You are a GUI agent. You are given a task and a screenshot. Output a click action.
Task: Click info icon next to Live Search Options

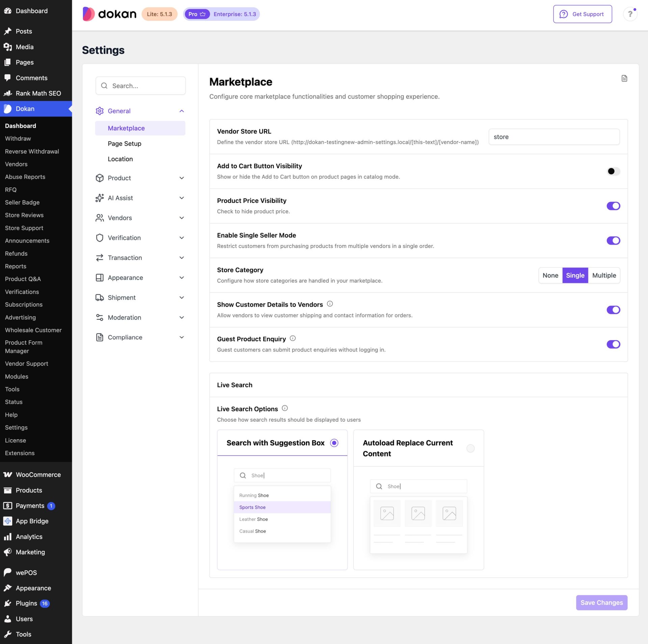(285, 408)
